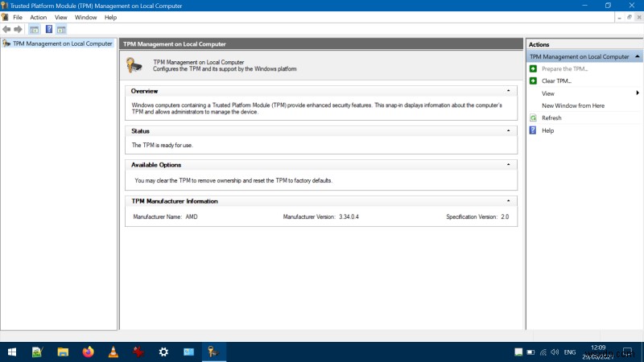Click the Manufacturer Name AMD value
This screenshot has width=644, height=362.
point(192,216)
